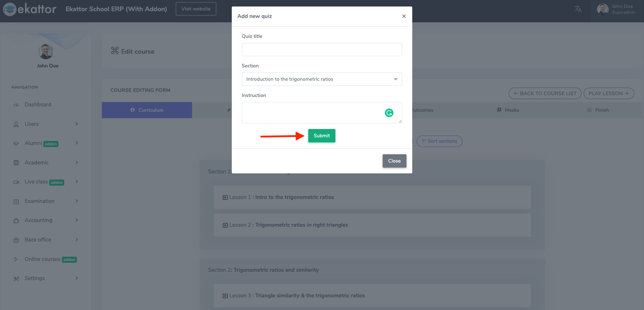
Task: Click John Doe avatar in top header
Action: pos(602,9)
